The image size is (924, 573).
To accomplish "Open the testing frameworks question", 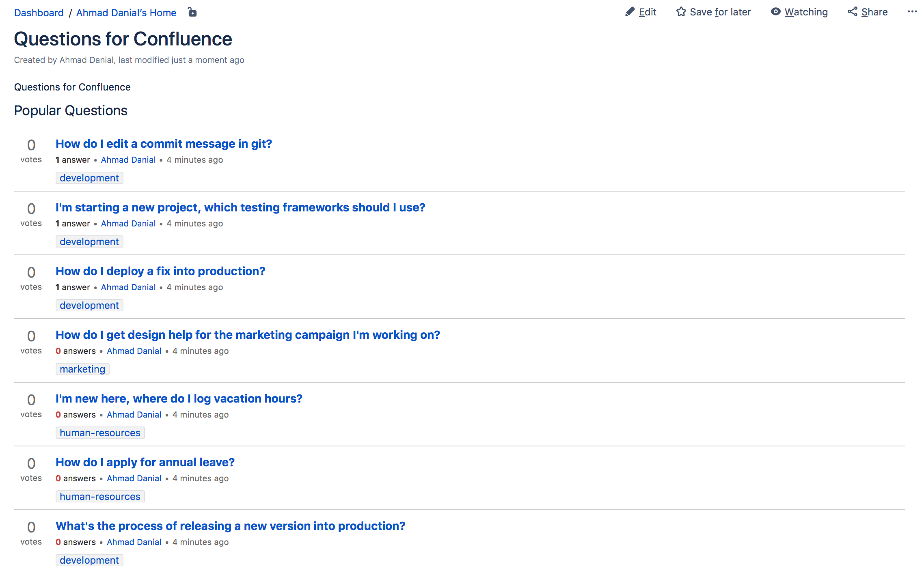I will pyautogui.click(x=240, y=207).
